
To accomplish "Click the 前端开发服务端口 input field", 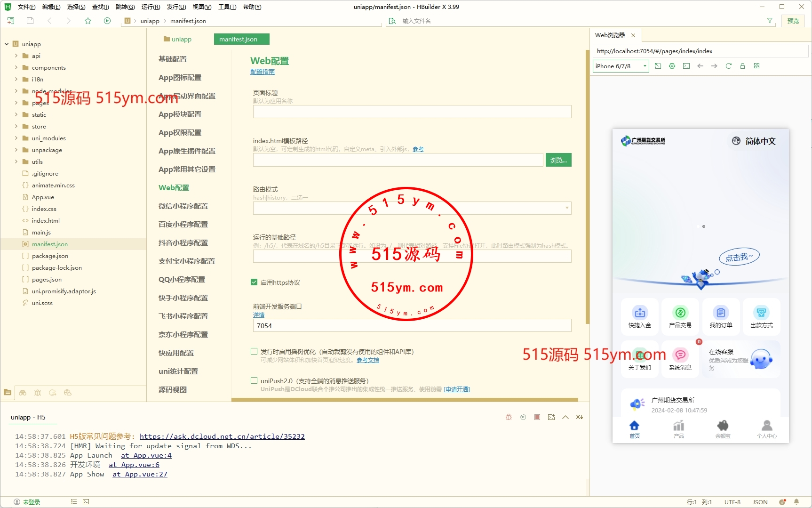I will pyautogui.click(x=412, y=326).
